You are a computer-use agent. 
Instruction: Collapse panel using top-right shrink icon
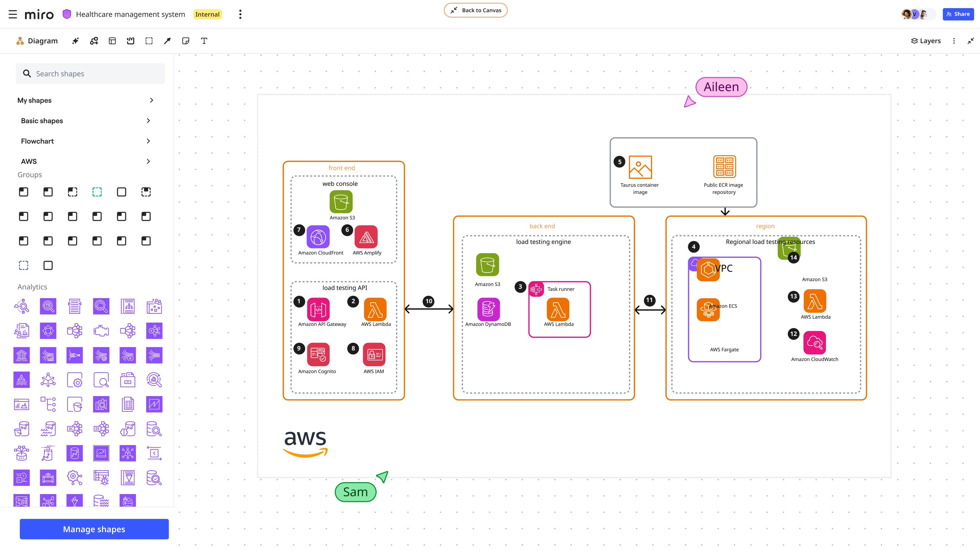pyautogui.click(x=971, y=41)
